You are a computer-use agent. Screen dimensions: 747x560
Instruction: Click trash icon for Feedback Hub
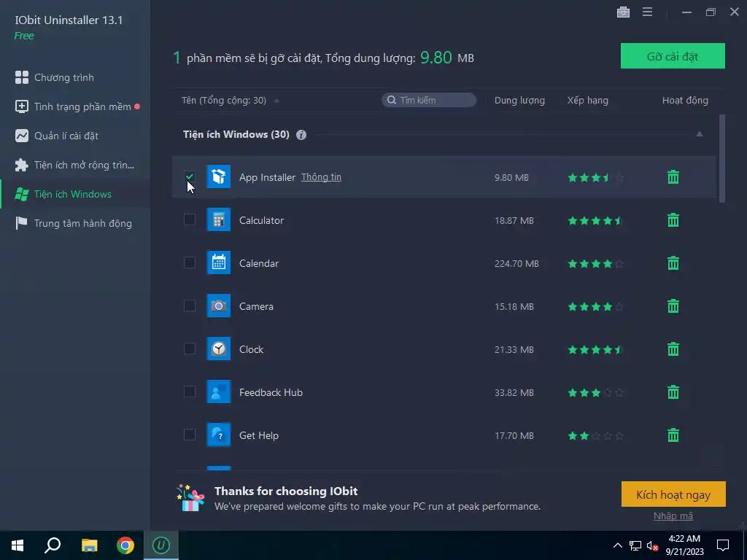(673, 392)
